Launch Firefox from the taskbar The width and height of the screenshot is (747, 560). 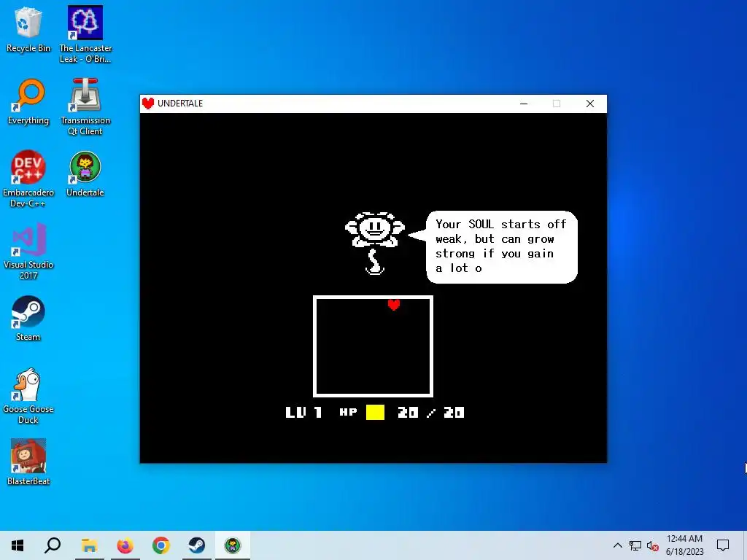point(125,545)
